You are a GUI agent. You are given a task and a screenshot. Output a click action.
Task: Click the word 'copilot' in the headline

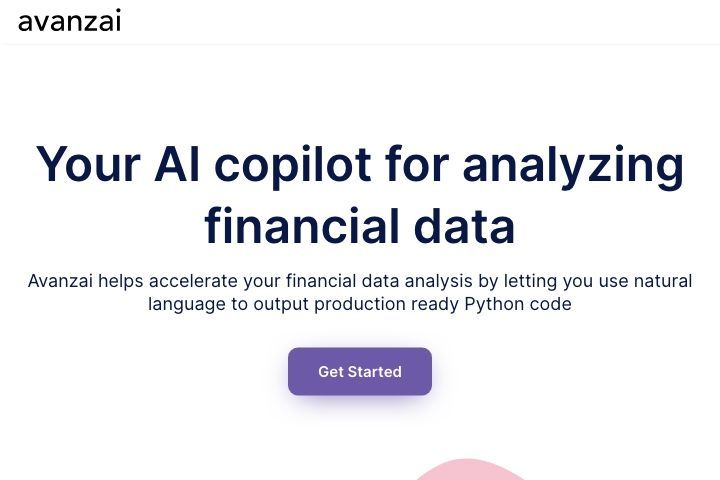[292, 166]
